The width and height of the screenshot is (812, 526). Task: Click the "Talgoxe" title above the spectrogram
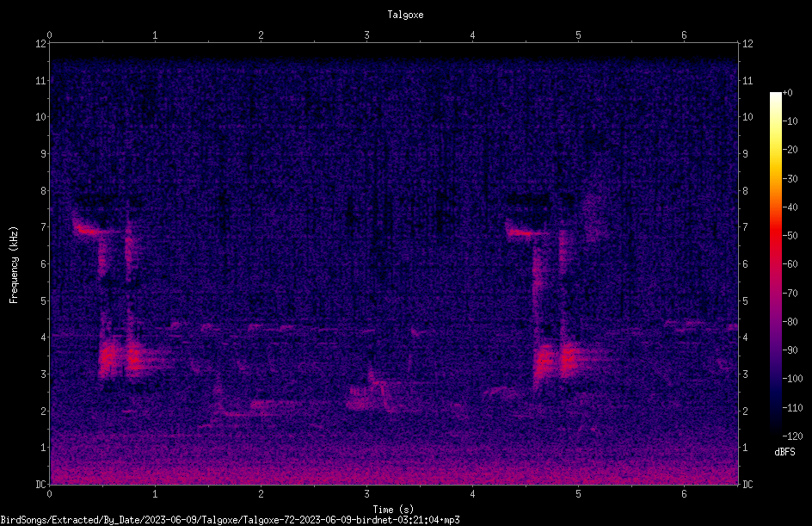(x=405, y=15)
